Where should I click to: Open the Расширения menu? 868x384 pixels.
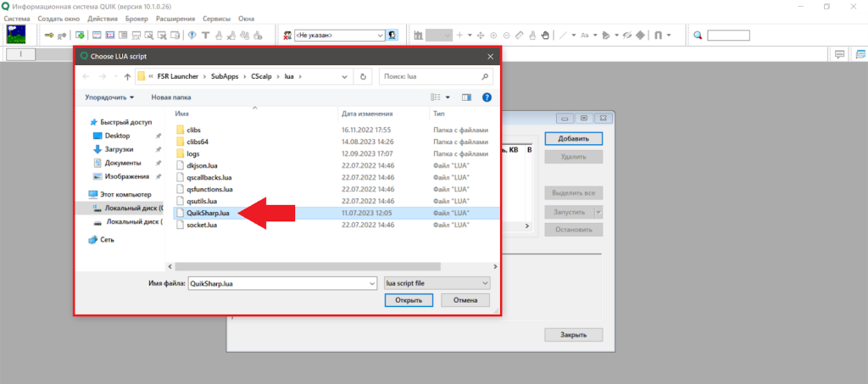175,19
